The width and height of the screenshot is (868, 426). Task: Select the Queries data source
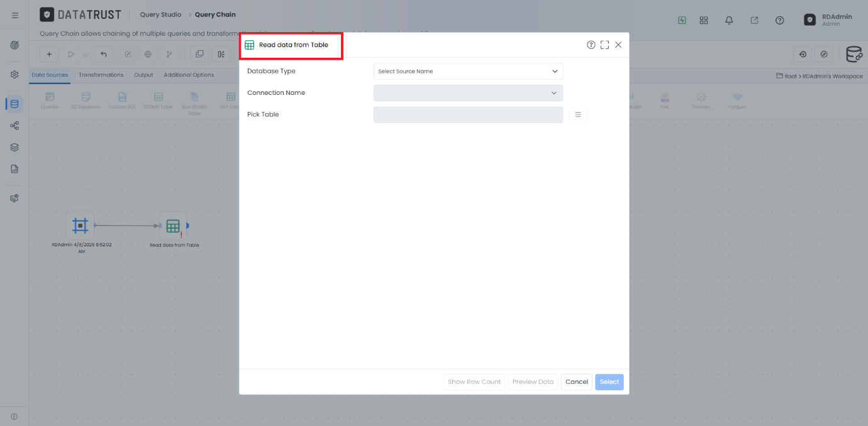50,101
